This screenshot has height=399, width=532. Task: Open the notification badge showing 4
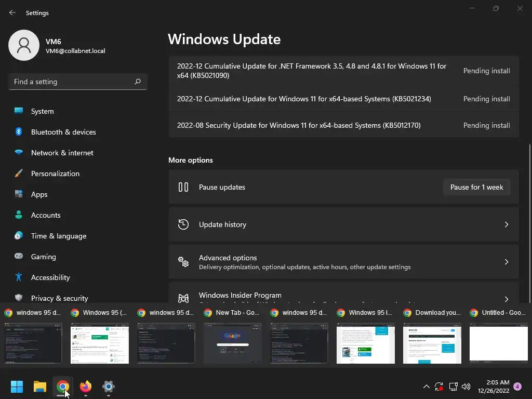518,387
